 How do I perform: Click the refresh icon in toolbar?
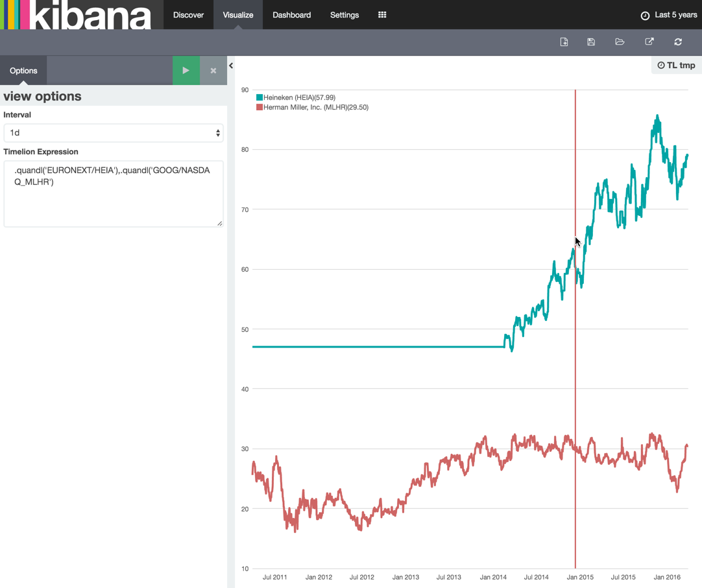(x=678, y=42)
